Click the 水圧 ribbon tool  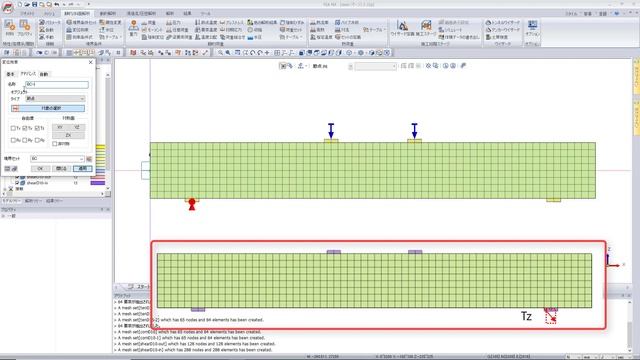click(254, 37)
